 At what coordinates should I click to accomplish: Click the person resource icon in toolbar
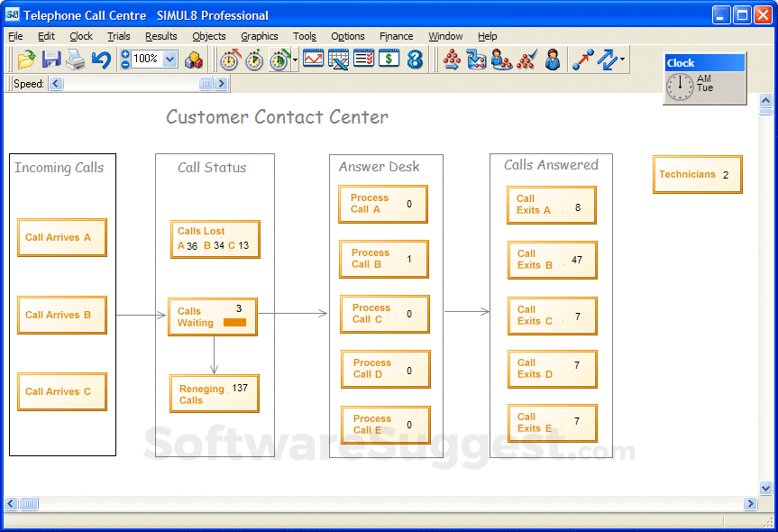point(553,60)
